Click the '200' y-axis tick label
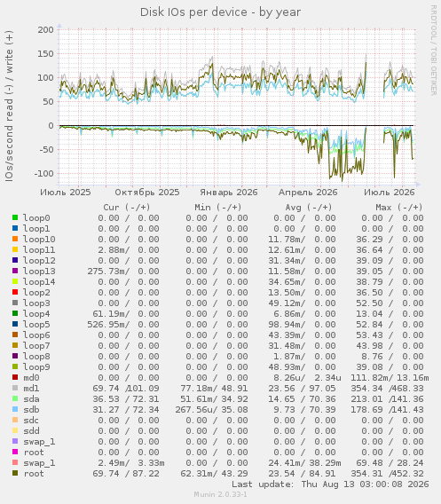Screen dimensions: 441x504 click(x=45, y=29)
